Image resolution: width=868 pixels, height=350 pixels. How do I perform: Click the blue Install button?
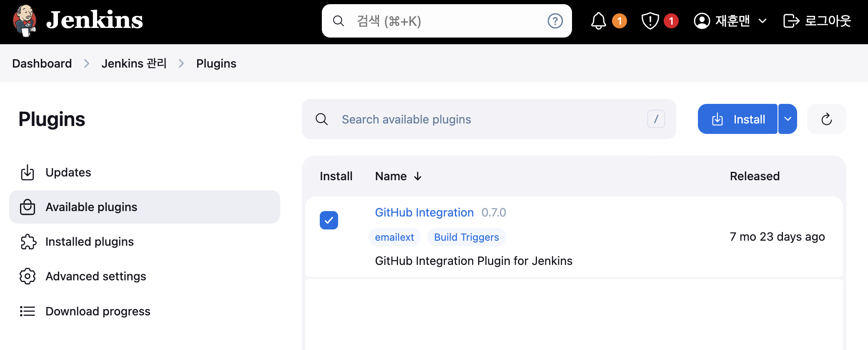[738, 119]
